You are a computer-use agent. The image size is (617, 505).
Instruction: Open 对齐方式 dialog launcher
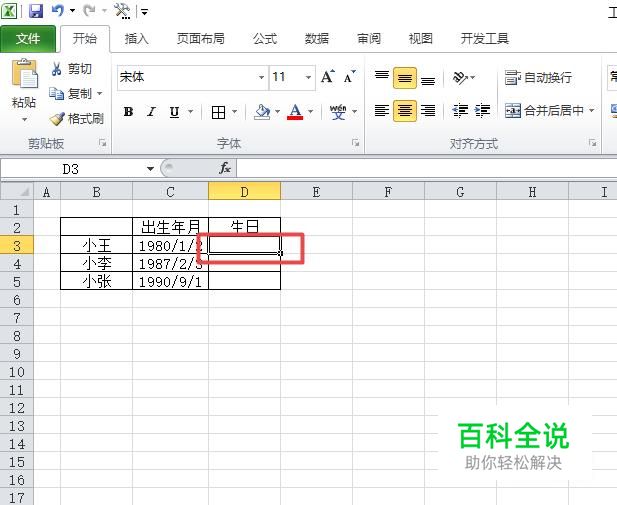(593, 143)
